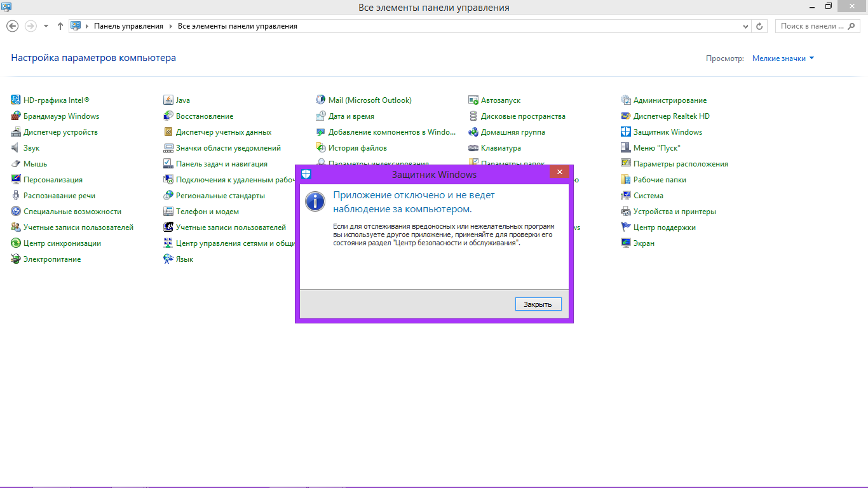Click the Язык language icon

pos(168,259)
